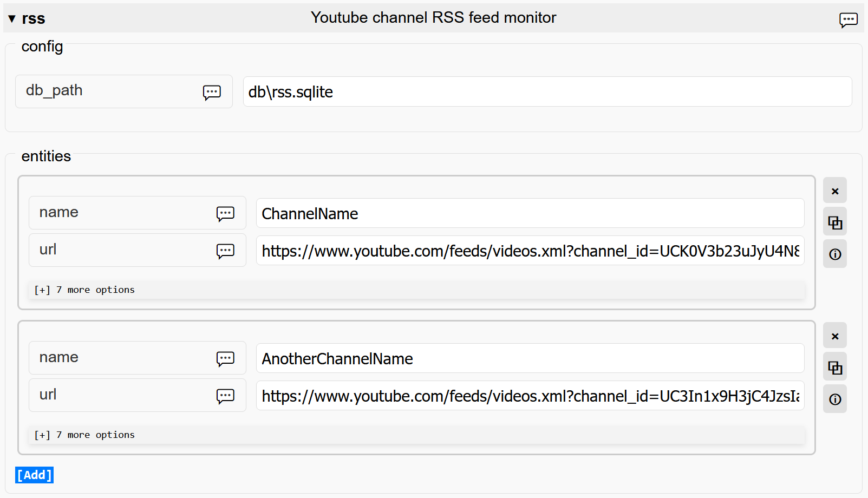Expand 7 more options for AnotherChannelName

84,435
